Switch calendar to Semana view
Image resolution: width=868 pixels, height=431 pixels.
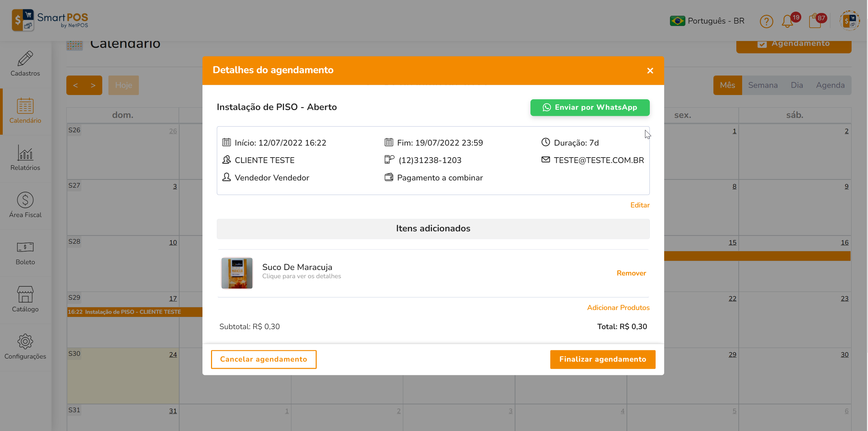(763, 85)
